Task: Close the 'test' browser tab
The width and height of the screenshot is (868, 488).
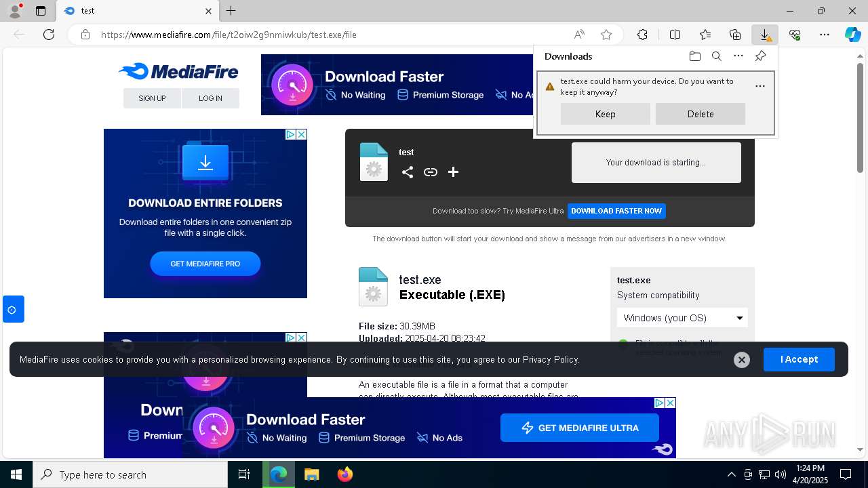Action: (209, 11)
